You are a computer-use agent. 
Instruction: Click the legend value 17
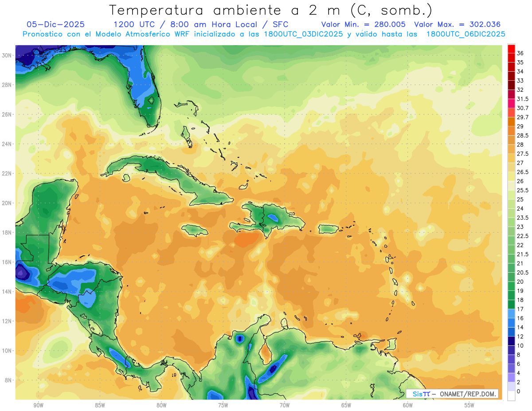520,309
